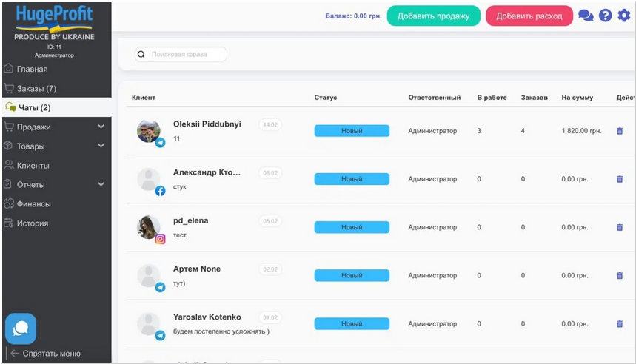Expand the Продажи menu

coord(101,127)
